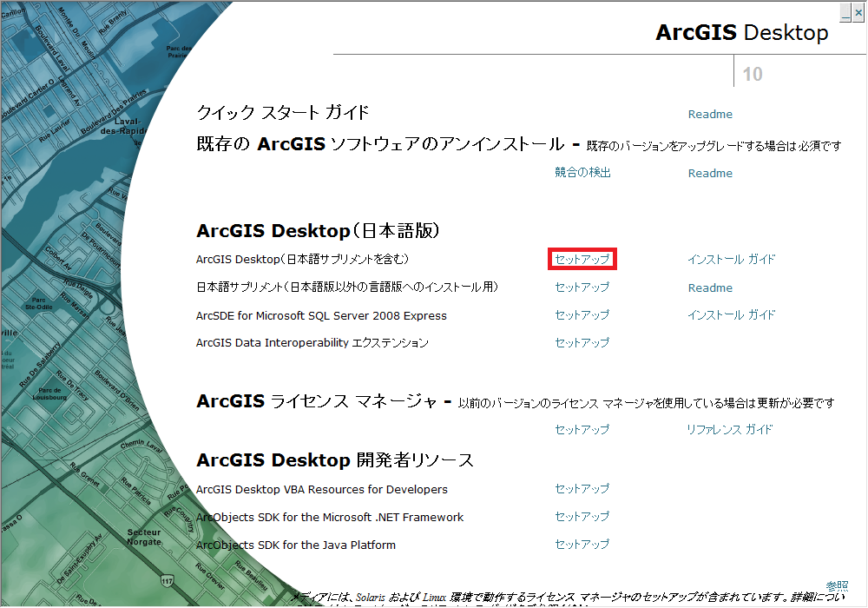Open the Quick Start Guide Readme link
Image resolution: width=868 pixels, height=608 pixels.
pyautogui.click(x=710, y=114)
